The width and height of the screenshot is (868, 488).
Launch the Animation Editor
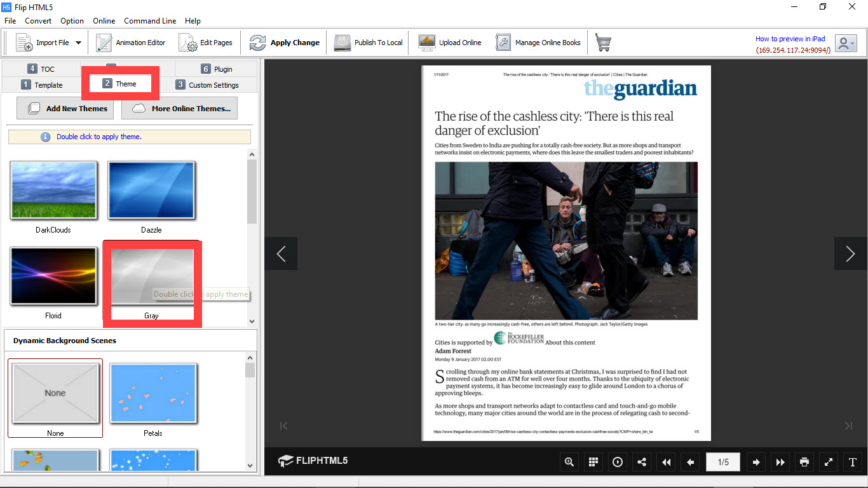click(131, 43)
